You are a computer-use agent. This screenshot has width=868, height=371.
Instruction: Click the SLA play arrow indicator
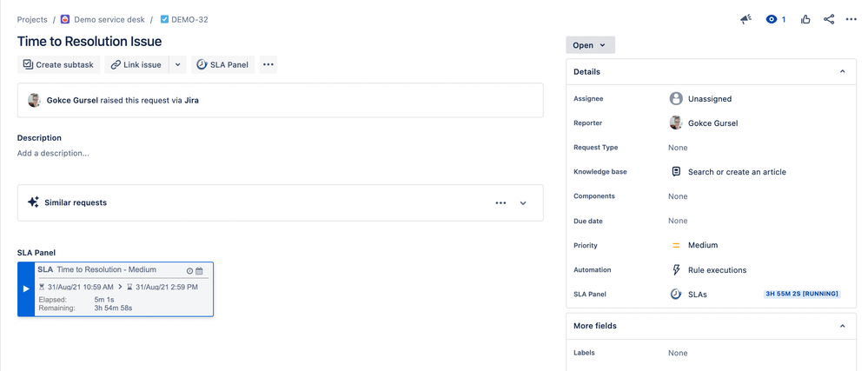(26, 289)
